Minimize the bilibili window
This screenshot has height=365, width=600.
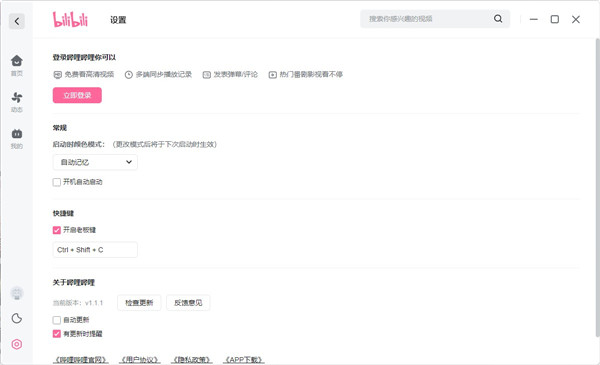(x=534, y=19)
